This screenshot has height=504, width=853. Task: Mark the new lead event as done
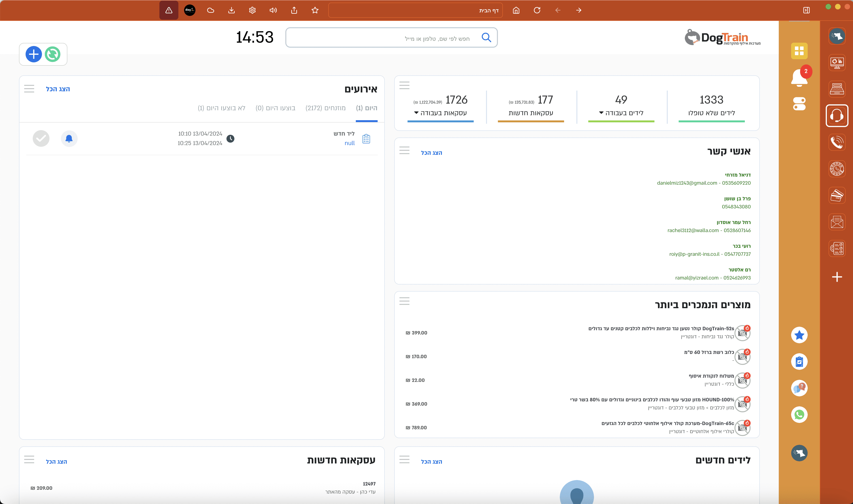41,139
